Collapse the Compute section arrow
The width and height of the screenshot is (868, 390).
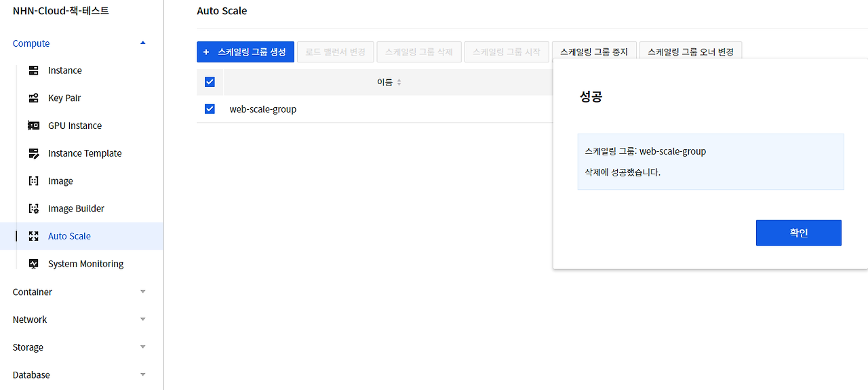point(142,43)
